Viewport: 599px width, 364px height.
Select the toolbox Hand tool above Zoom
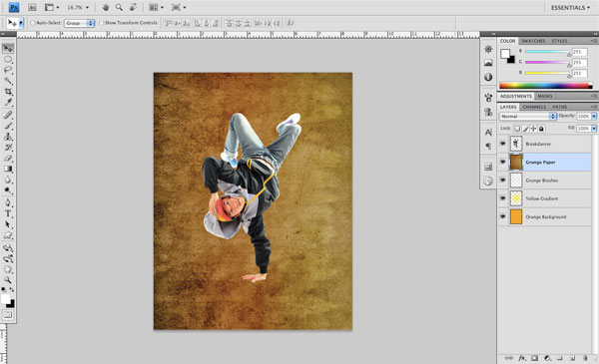(x=8, y=269)
